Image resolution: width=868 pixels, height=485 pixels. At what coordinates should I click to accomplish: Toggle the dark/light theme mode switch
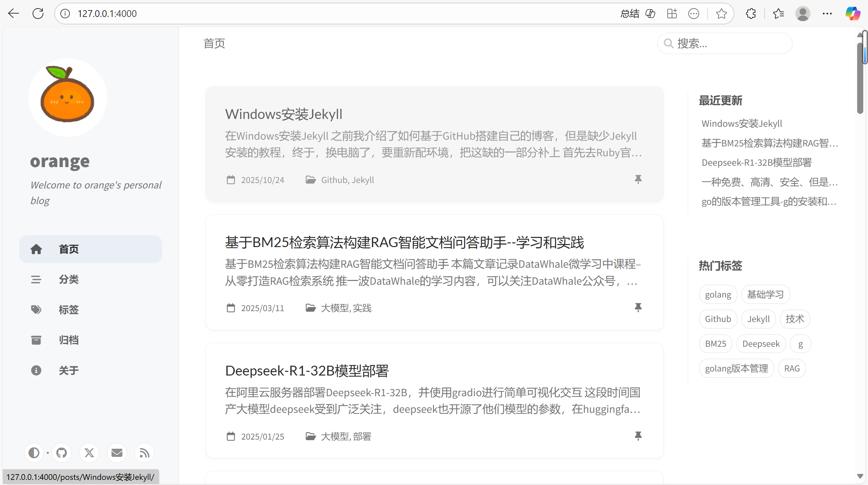[x=34, y=453]
